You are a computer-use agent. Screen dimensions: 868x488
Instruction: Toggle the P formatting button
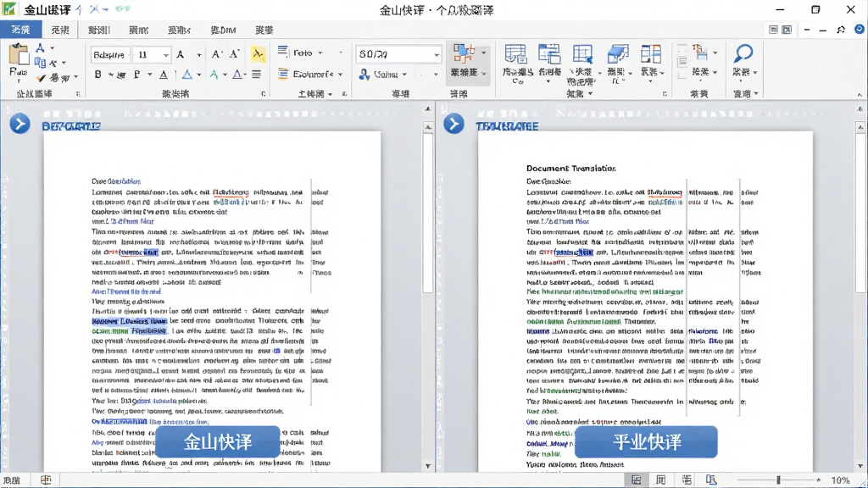[x=136, y=75]
